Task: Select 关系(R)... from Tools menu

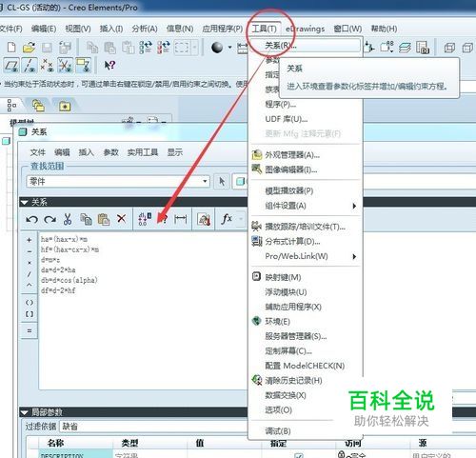Action: click(306, 46)
